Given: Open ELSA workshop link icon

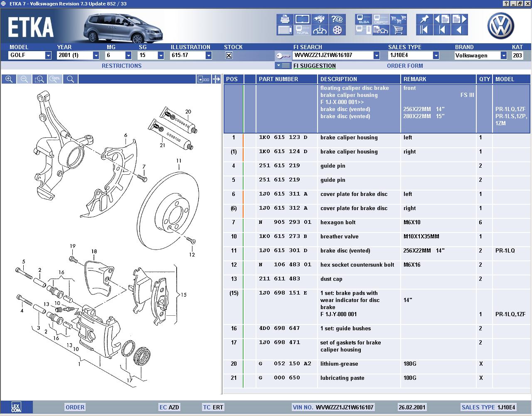Looking at the screenshot, I should coord(363,19).
